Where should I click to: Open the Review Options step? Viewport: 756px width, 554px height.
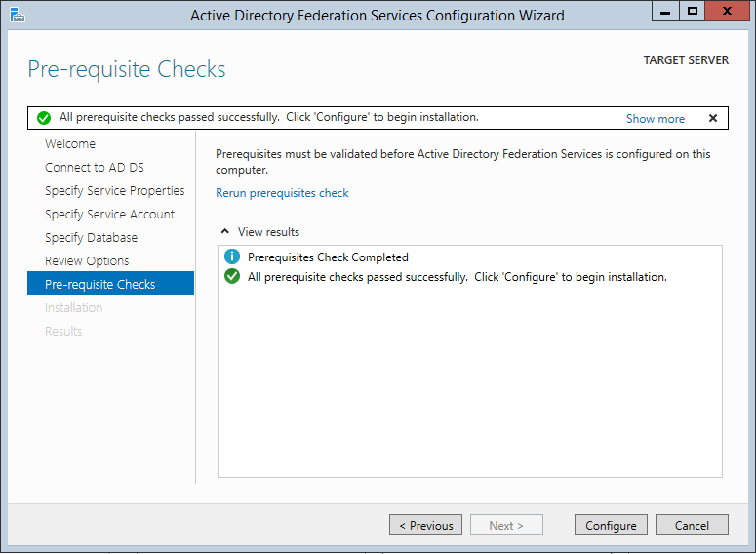[87, 261]
